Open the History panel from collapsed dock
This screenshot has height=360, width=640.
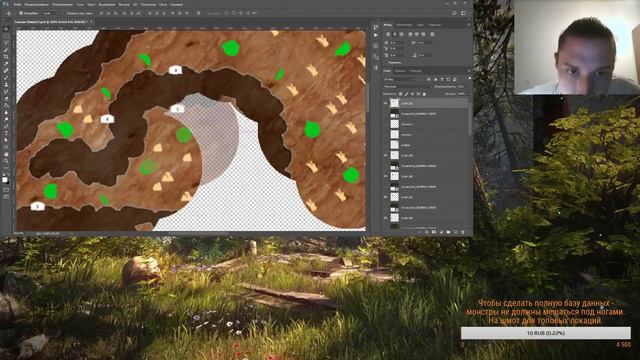[x=376, y=27]
